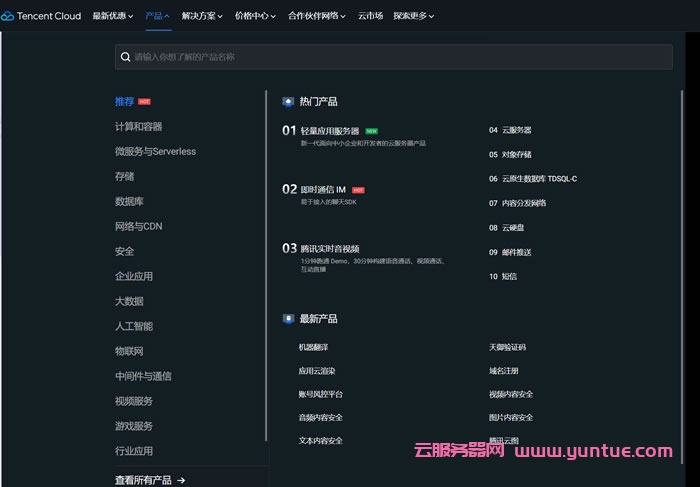Click the search magnifier icon
This screenshot has width=700, height=487.
coord(125,57)
